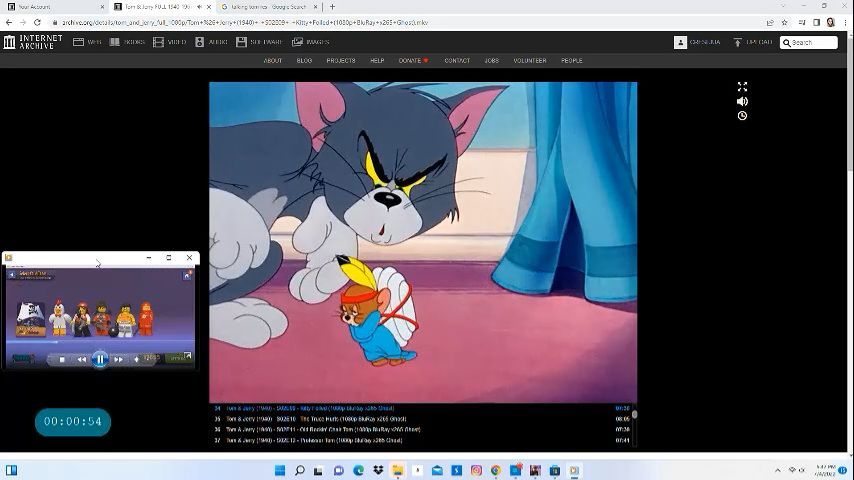The height and width of the screenshot is (480, 854).
Task: Open the Contact link
Action: point(457,60)
